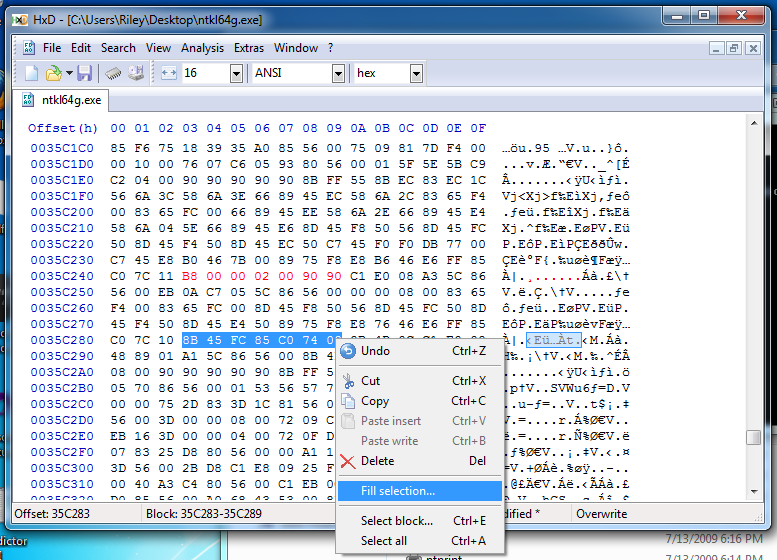Click the vertical scrollbar thumb

coord(754,438)
